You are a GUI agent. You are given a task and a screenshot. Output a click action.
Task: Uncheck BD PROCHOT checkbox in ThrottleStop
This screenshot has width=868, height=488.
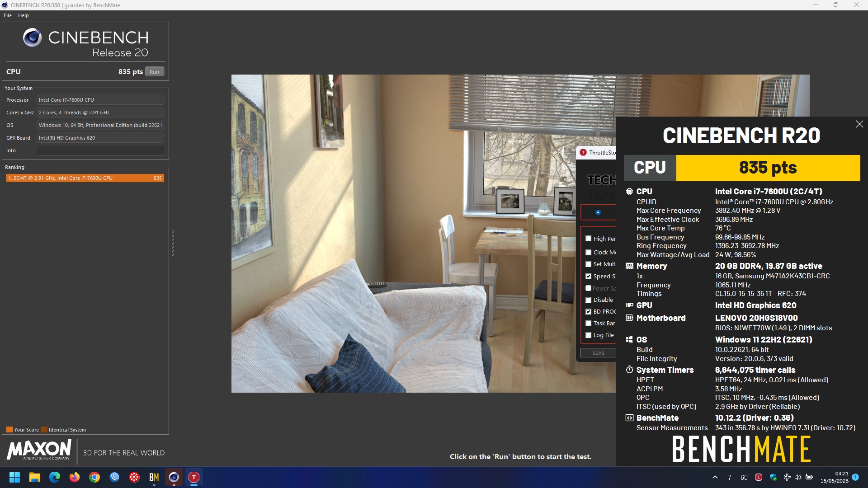point(588,312)
